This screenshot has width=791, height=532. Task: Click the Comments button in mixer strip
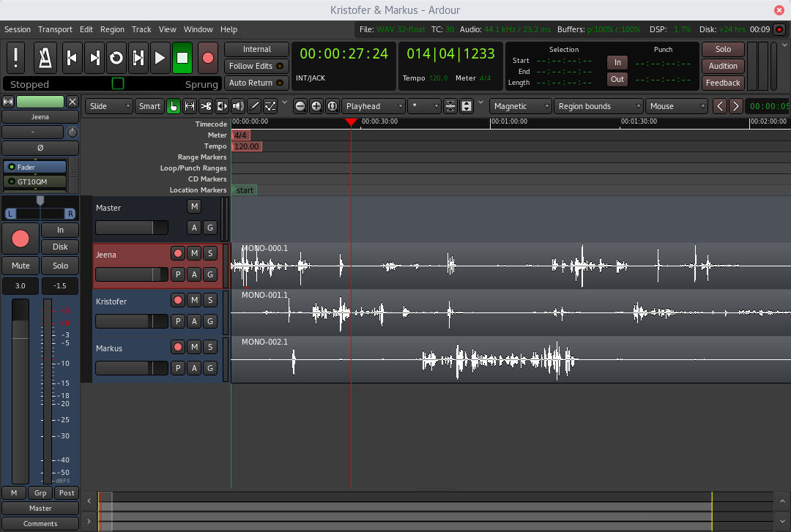[40, 523]
